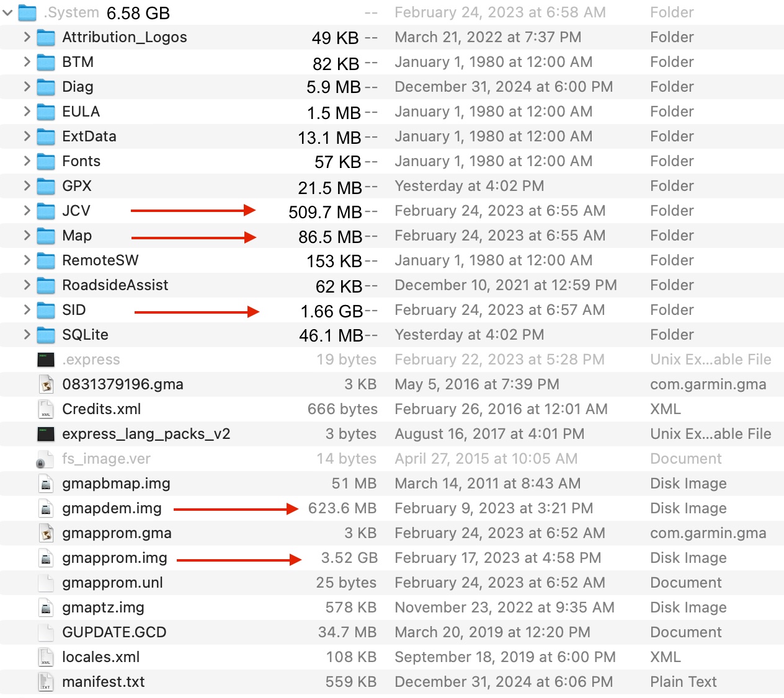Select the Fonts folder icon
Screen dimensions: 784x698
(x=46, y=161)
